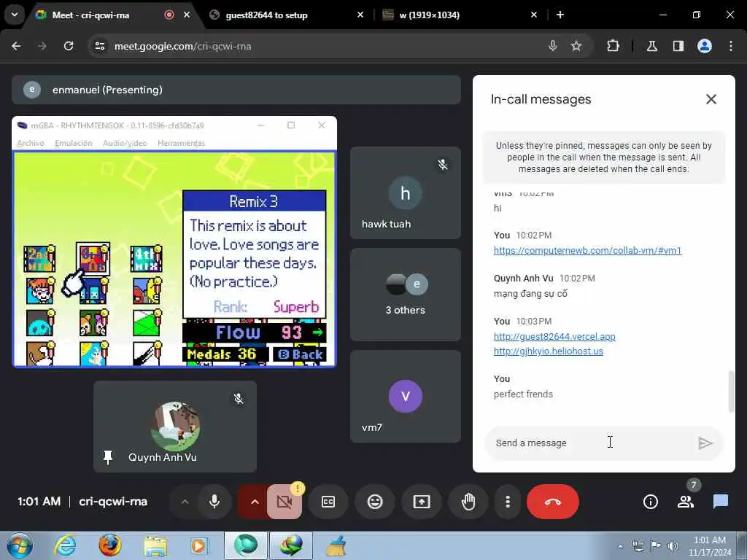
Task: Open the tab search dropdown arrow
Action: click(x=15, y=15)
